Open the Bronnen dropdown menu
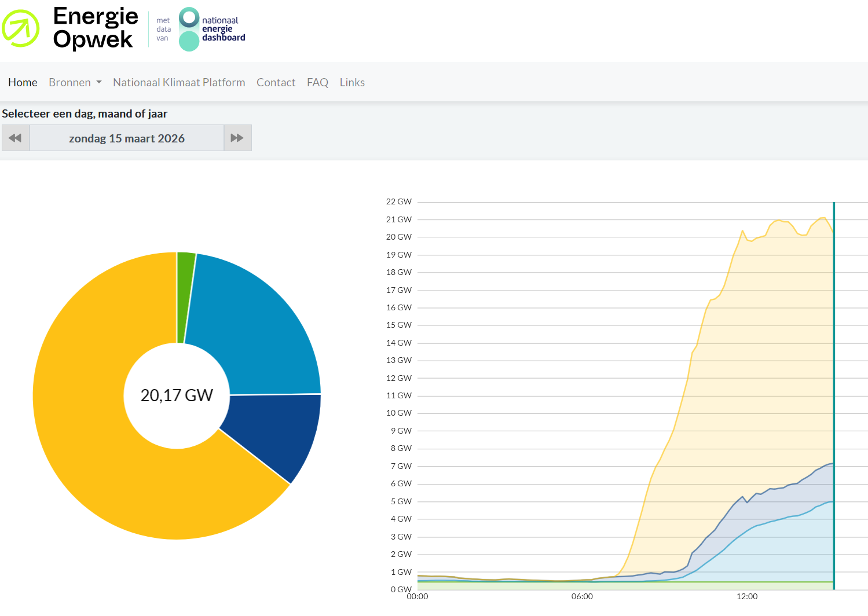The height and width of the screenshot is (616, 868). pyautogui.click(x=75, y=83)
